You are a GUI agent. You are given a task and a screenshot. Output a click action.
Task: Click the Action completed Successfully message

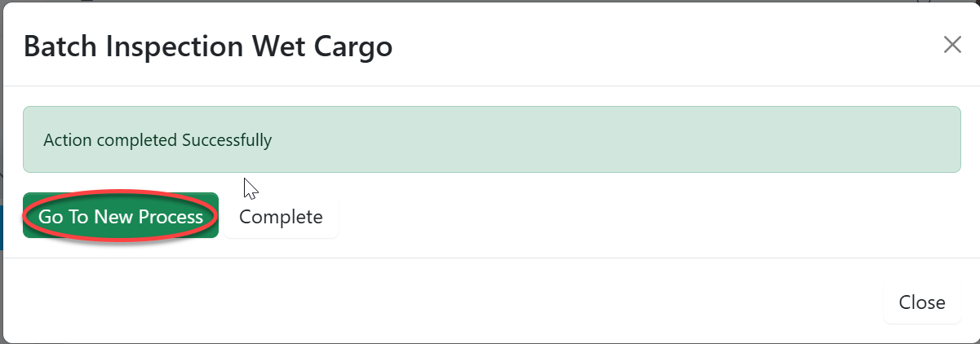point(157,140)
